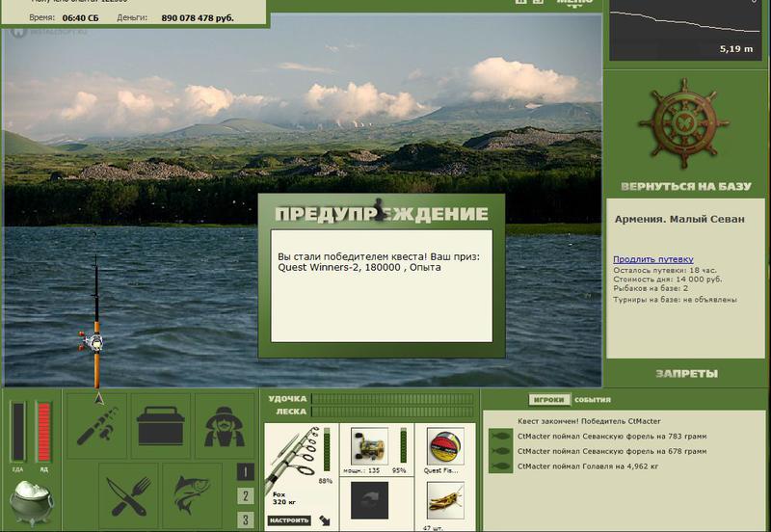Click the Предупреждение dialog title

[382, 213]
